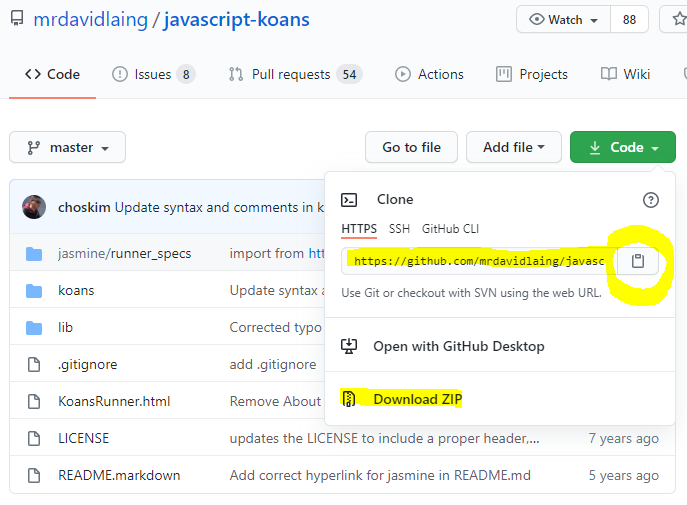Click the LICENSE file icon
This screenshot has height=505, width=687.
pos(34,438)
